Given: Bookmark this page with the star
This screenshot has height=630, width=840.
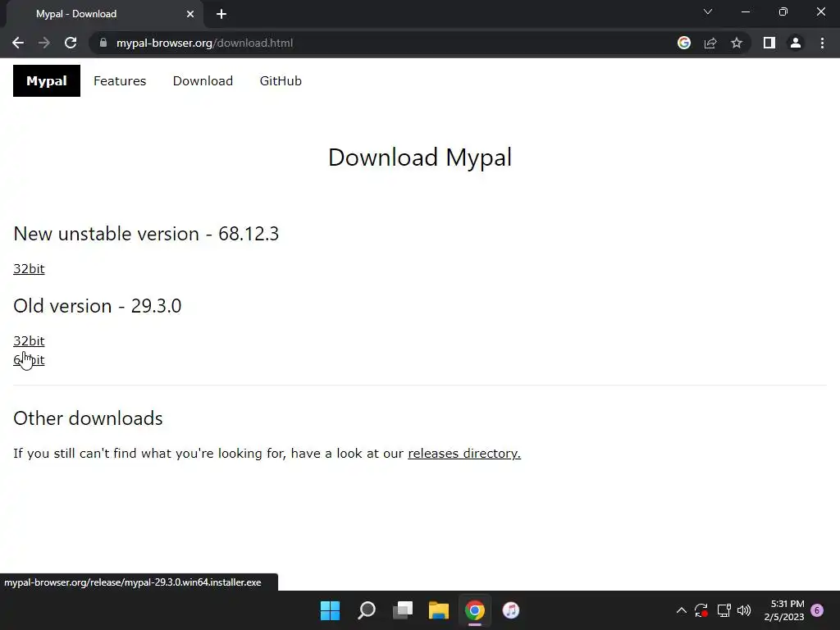Looking at the screenshot, I should point(737,43).
